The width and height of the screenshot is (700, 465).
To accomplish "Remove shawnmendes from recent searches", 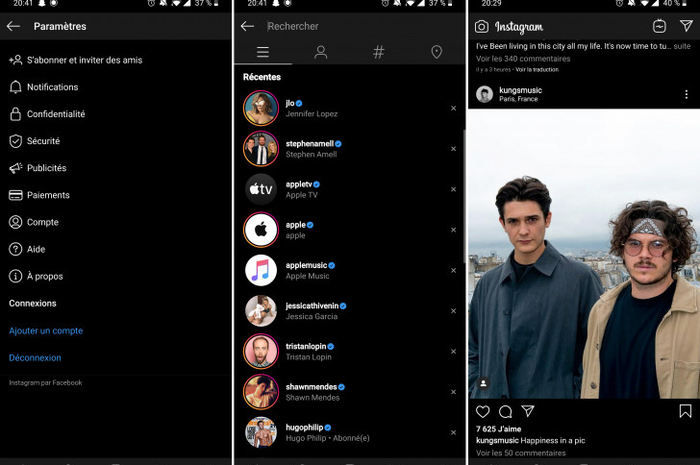I will click(x=454, y=392).
